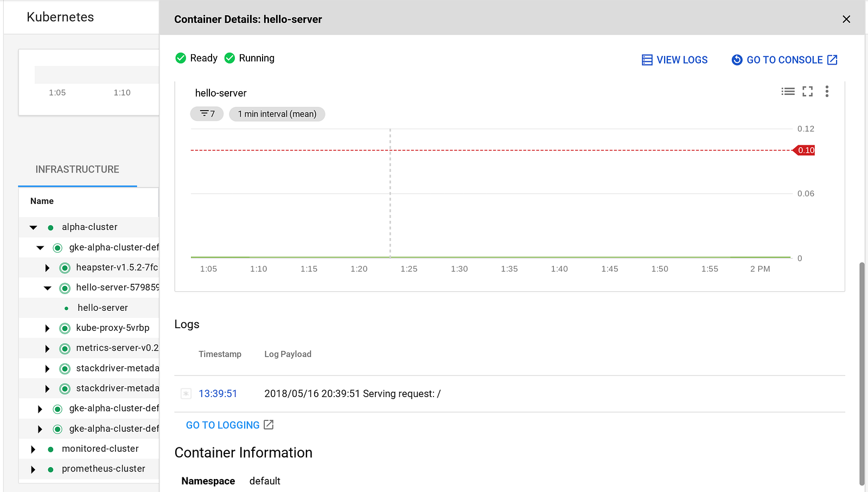This screenshot has height=492, width=868.
Task: Click the monitored-cluster green status dot
Action: tap(50, 450)
